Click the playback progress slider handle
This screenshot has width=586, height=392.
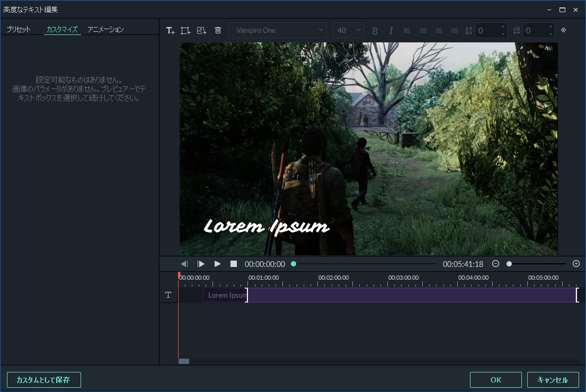tap(294, 264)
